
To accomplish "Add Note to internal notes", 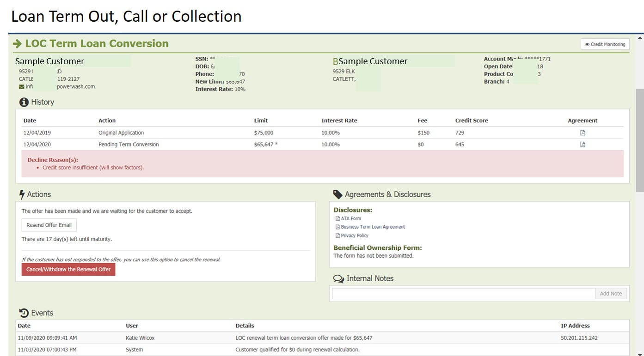I will [611, 294].
